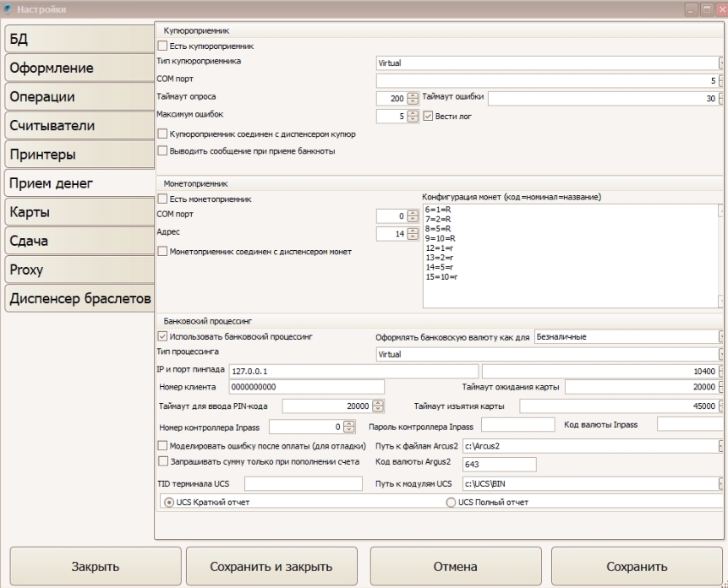Screen dimensions: 728x588
Task: Check the Есть монетоприемник box
Action: tap(162, 199)
